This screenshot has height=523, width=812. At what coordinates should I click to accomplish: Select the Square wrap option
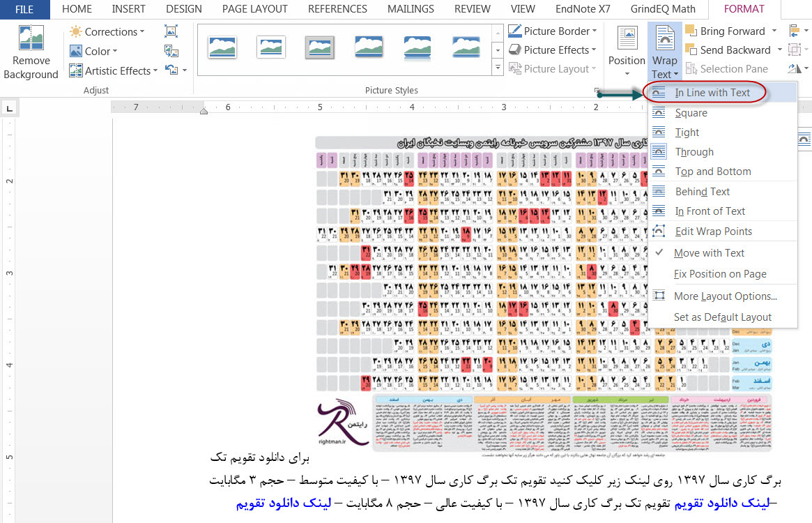click(691, 113)
